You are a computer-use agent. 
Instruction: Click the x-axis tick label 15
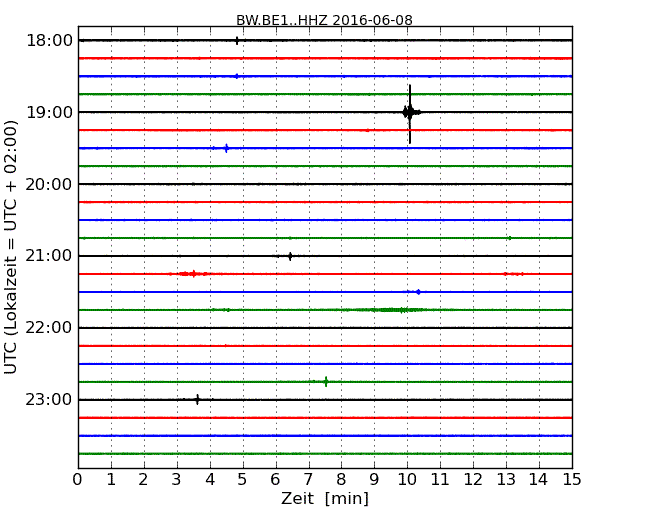pos(572,479)
